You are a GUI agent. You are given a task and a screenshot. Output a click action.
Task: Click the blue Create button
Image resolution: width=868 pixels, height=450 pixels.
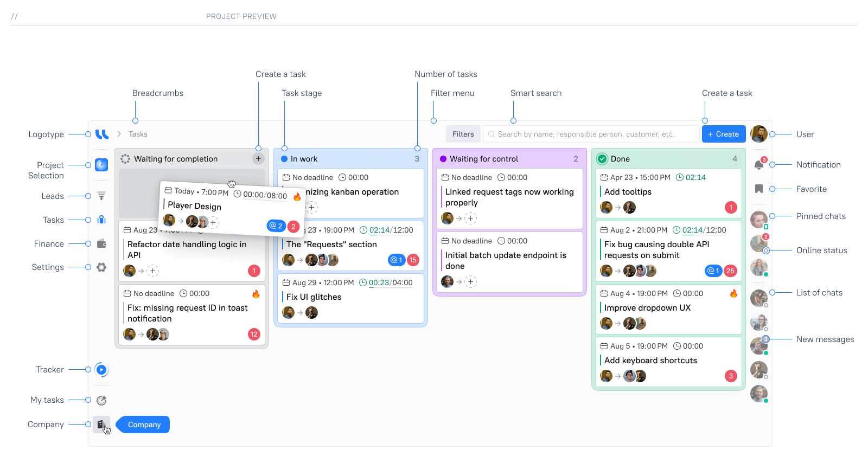[x=723, y=134]
